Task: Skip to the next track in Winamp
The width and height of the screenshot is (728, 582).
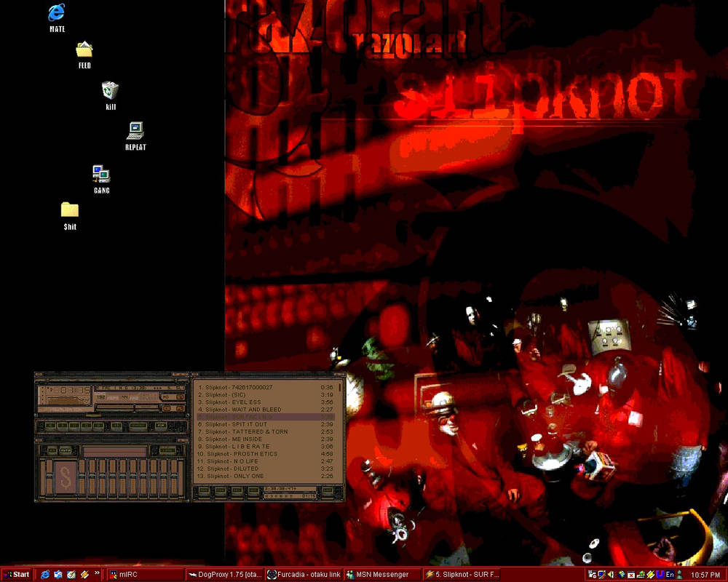Action: pyautogui.click(x=98, y=426)
